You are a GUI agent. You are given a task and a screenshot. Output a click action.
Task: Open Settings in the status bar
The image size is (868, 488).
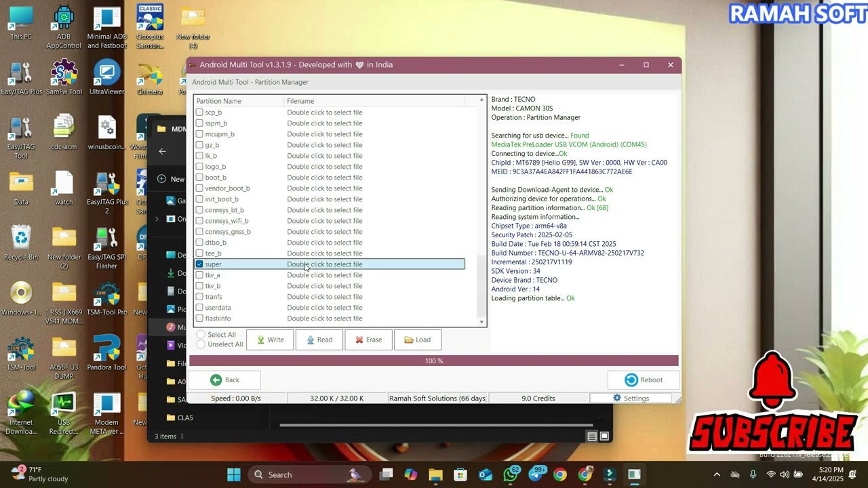(631, 399)
